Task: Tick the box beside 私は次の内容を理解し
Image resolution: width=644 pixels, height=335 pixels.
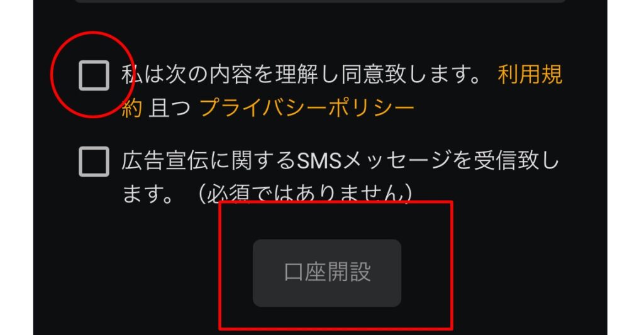Action: point(94,75)
